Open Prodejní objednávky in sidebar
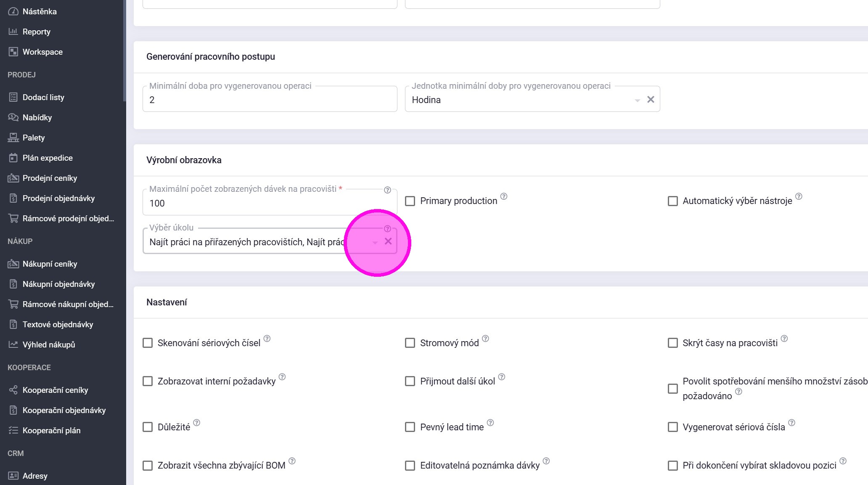Image resolution: width=868 pixels, height=485 pixels. pos(58,198)
